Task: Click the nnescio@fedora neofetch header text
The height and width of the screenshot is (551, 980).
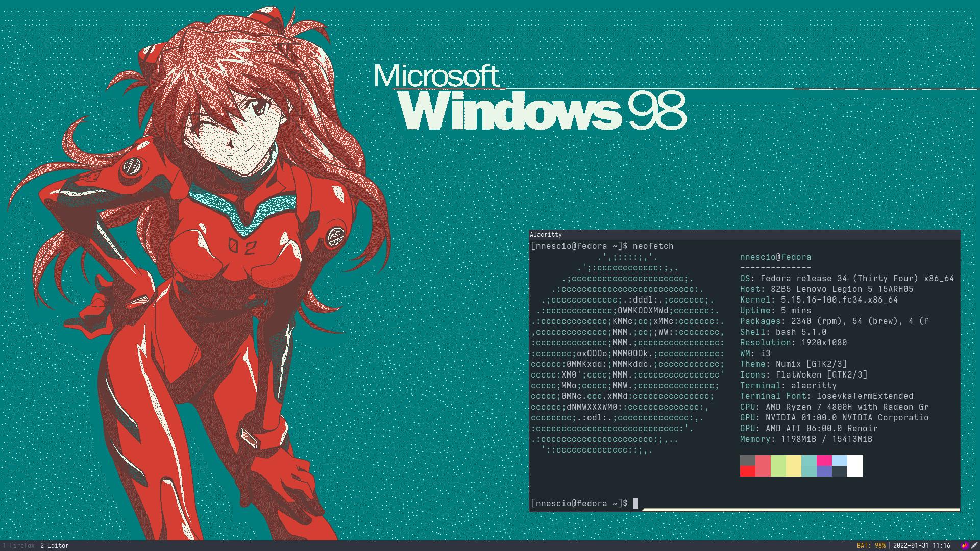Action: 775,257
